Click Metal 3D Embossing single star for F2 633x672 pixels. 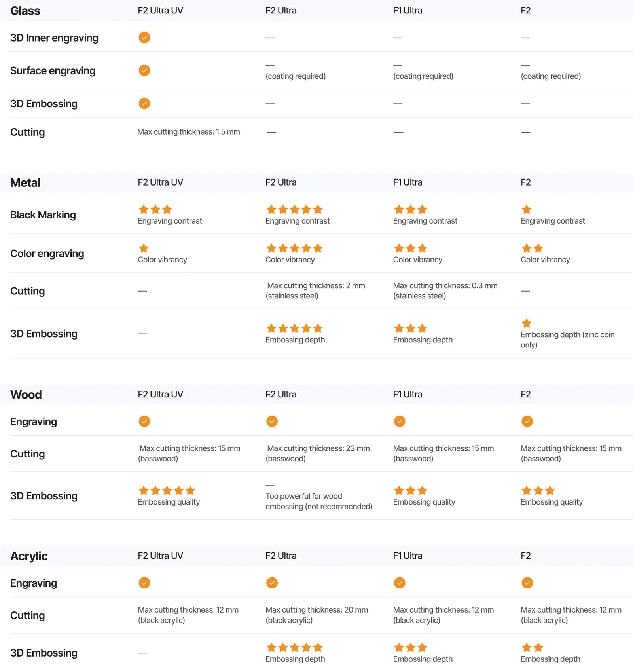pyautogui.click(x=527, y=323)
